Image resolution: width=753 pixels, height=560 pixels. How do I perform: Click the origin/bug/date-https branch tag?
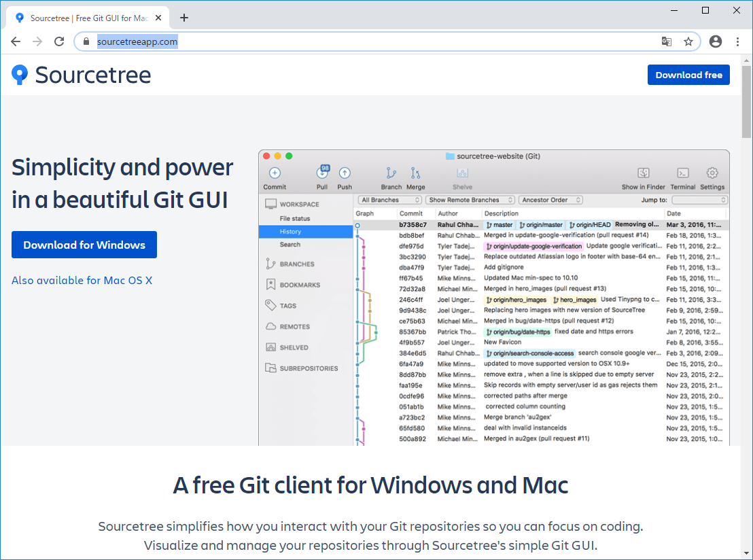click(x=517, y=332)
